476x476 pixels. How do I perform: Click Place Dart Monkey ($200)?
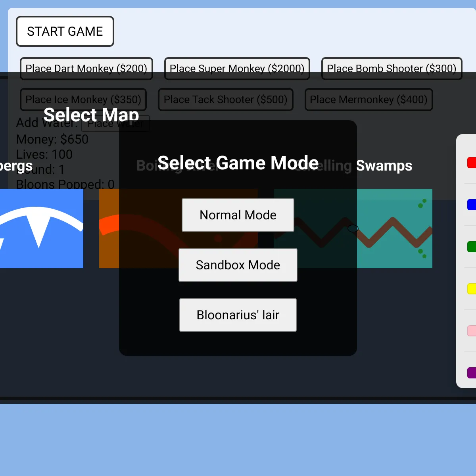point(86,69)
